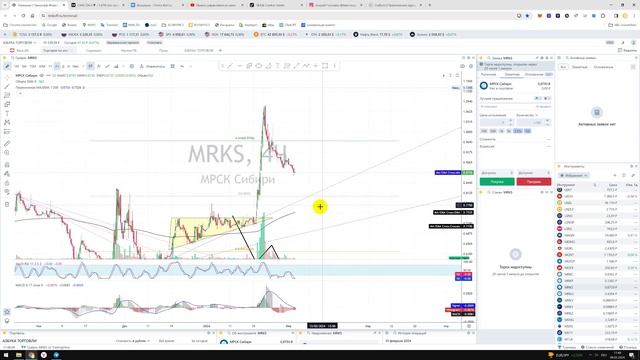Click trash delete drawings icon in sidebar
Screen dimensions: 640x360
[x=7, y=204]
